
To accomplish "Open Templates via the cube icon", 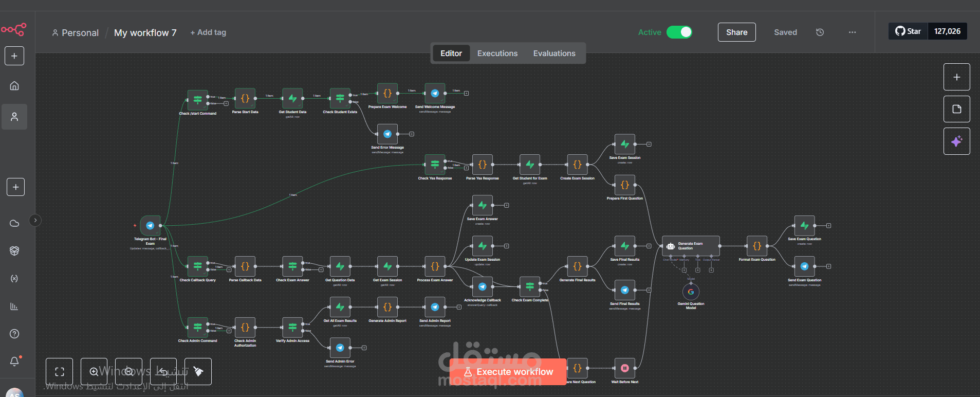I will coord(14,250).
